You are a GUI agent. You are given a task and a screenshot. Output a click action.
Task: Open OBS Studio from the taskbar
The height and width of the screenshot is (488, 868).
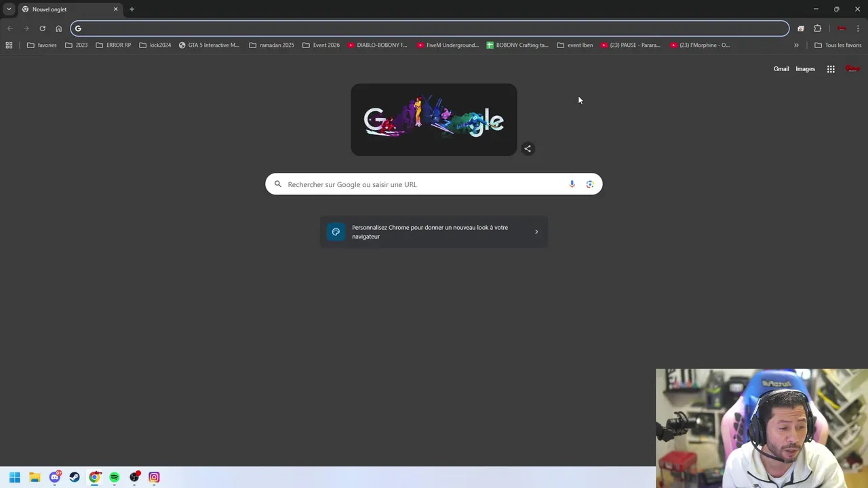tap(134, 477)
